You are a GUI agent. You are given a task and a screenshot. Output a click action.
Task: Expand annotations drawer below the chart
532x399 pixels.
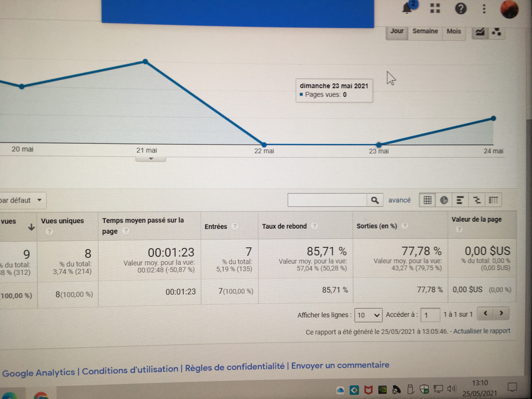pos(151,159)
